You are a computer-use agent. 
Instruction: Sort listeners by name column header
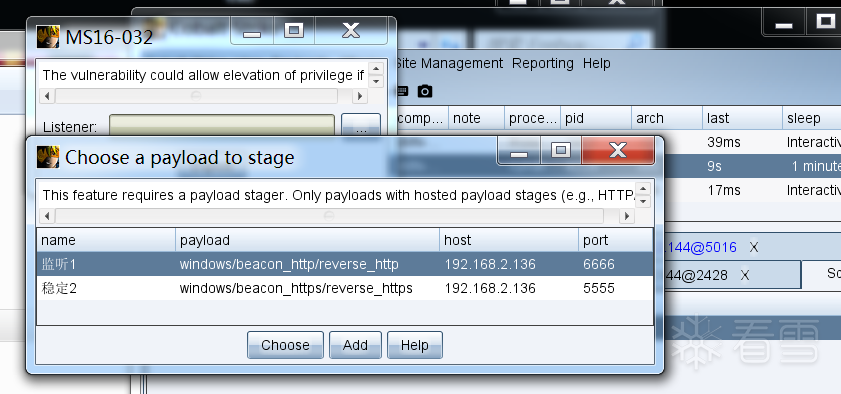pos(106,240)
